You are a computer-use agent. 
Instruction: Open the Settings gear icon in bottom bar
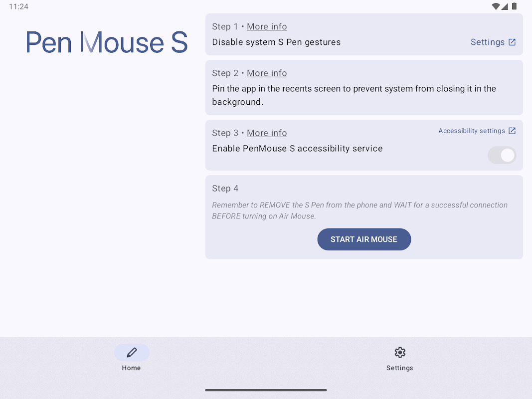coord(400,353)
